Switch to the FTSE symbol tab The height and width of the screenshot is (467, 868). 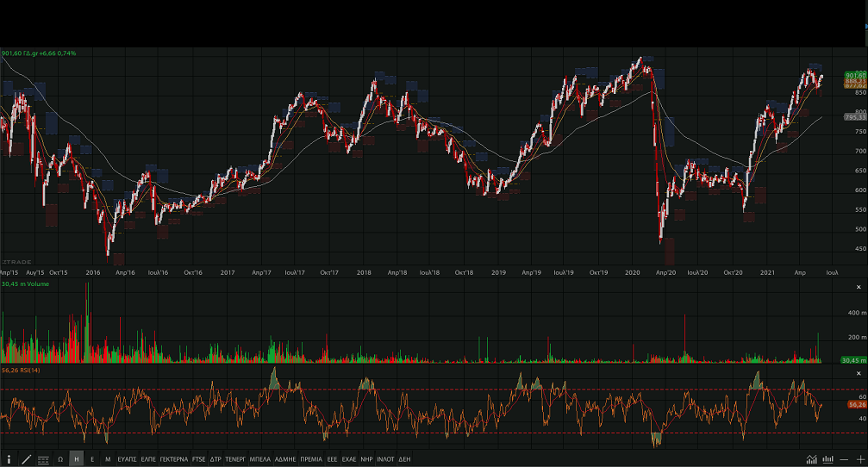click(199, 459)
